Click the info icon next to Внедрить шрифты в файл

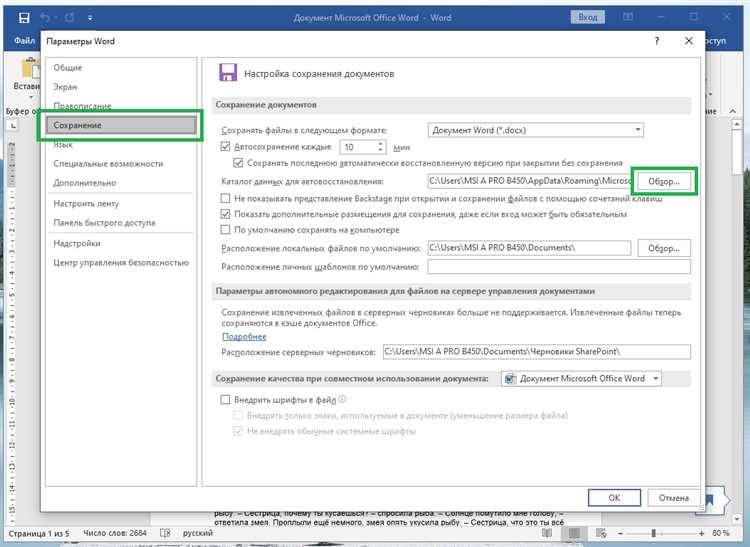[x=342, y=399]
